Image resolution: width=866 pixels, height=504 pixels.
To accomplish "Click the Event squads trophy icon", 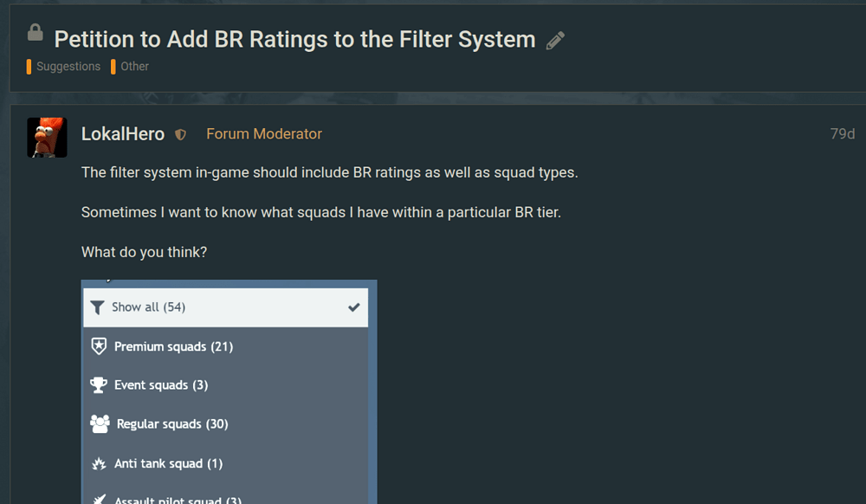I will 99,384.
